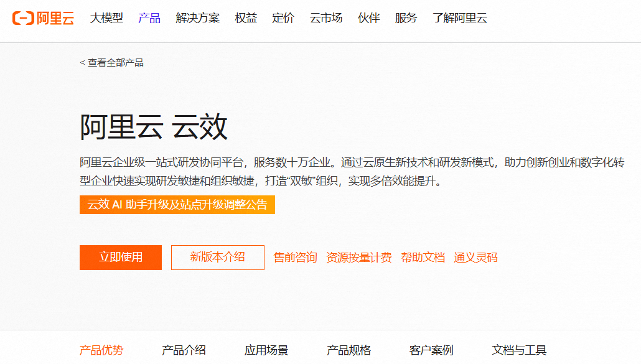
Task: Switch to the 产品规格 tab
Action: pos(349,350)
